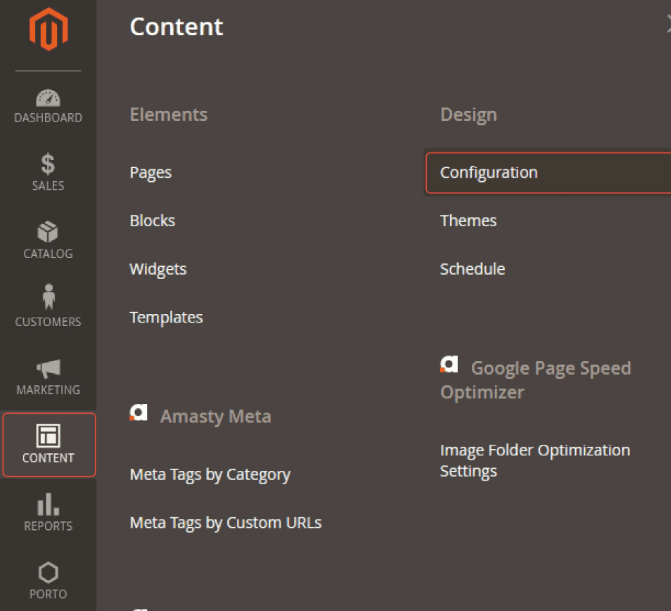Open the Porto sidebar menu
The height and width of the screenshot is (611, 671).
[48, 581]
